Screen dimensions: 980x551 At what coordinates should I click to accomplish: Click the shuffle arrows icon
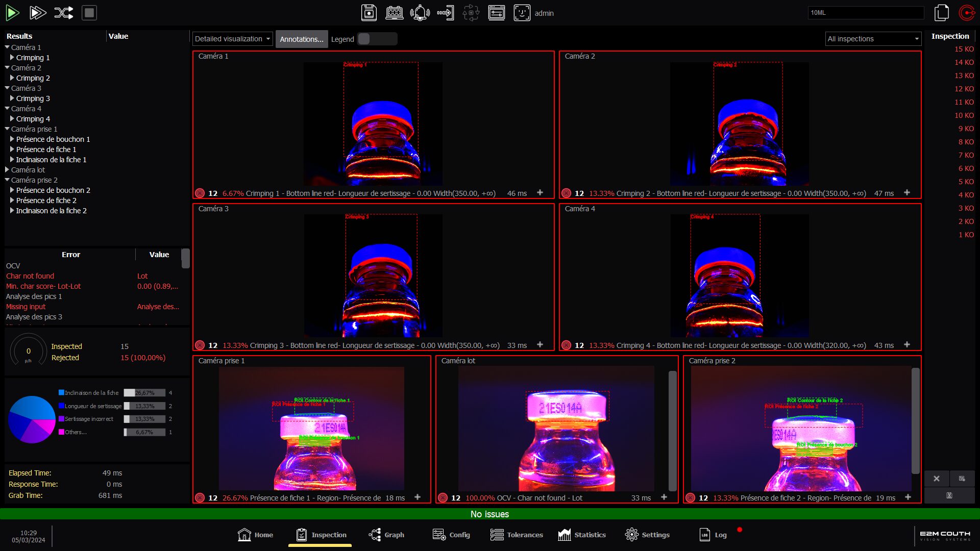[64, 13]
